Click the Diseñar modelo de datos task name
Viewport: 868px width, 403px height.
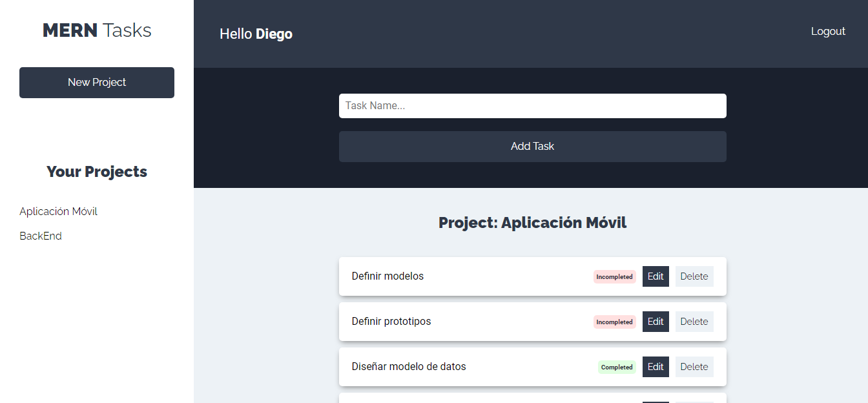coord(409,367)
